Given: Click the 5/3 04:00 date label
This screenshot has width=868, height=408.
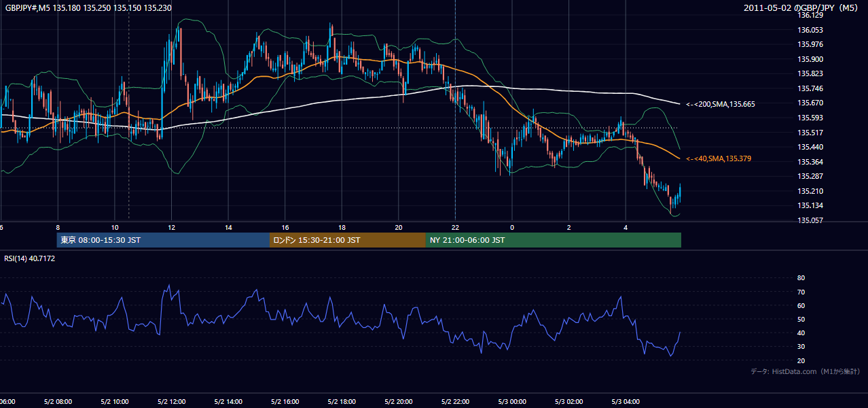Looking at the screenshot, I should point(626,401).
